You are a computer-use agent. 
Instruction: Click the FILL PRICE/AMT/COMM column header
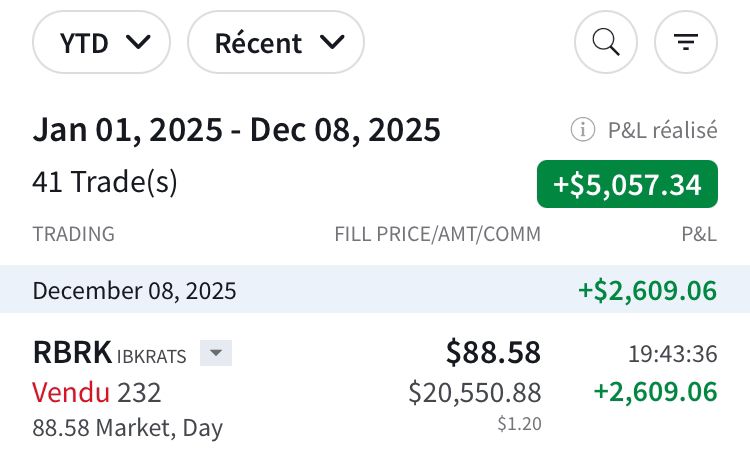[x=437, y=234]
